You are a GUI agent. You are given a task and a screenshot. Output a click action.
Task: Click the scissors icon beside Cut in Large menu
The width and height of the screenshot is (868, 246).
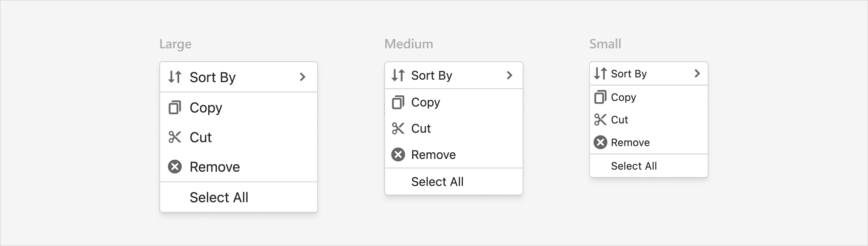[x=175, y=137]
